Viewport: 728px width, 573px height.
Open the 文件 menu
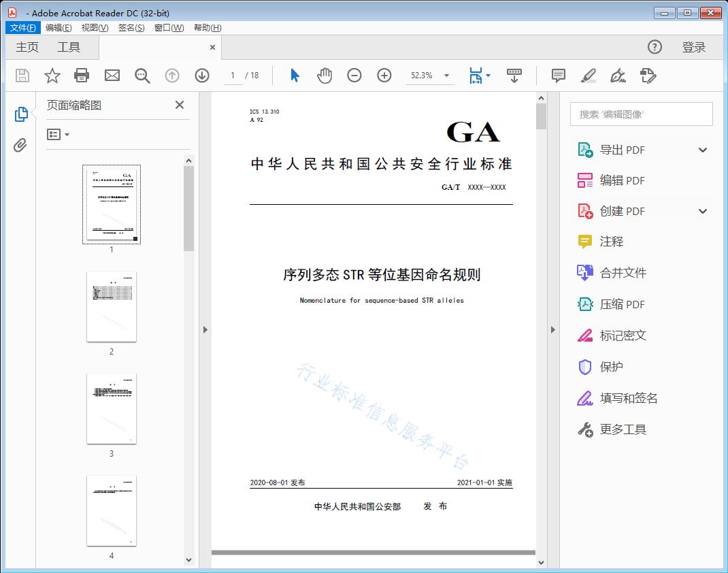pyautogui.click(x=22, y=27)
